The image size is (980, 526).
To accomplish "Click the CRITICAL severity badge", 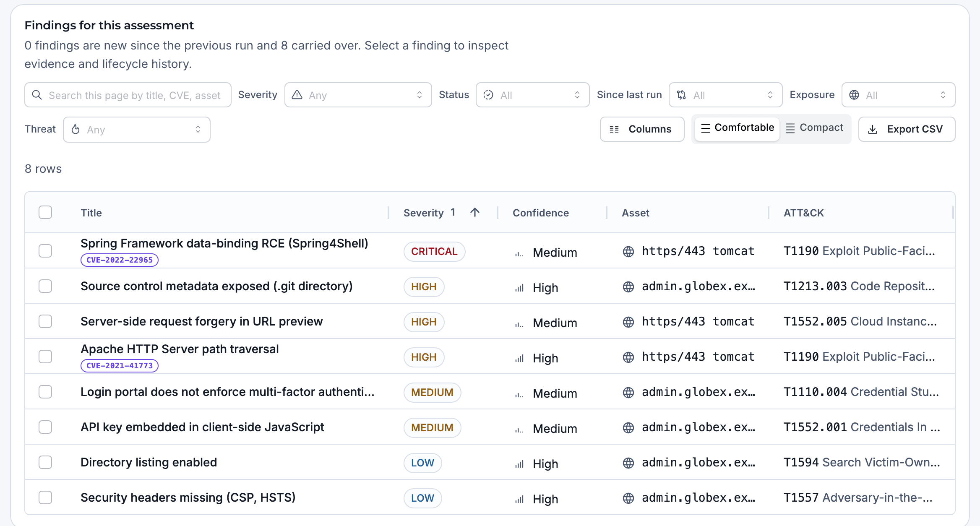I will point(434,252).
